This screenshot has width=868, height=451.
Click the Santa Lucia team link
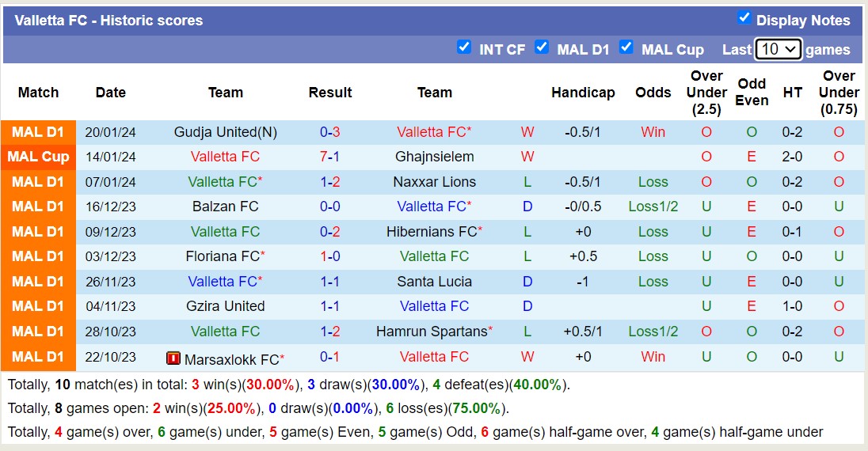tap(435, 282)
